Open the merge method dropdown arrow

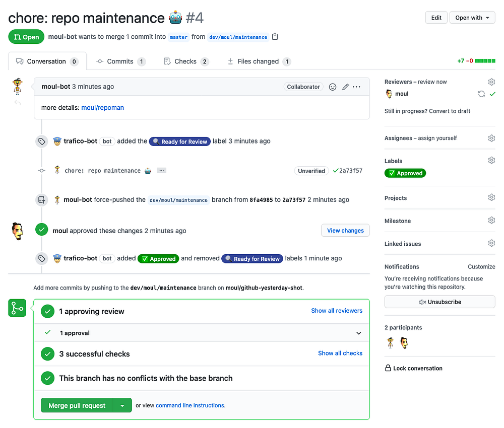click(x=122, y=405)
